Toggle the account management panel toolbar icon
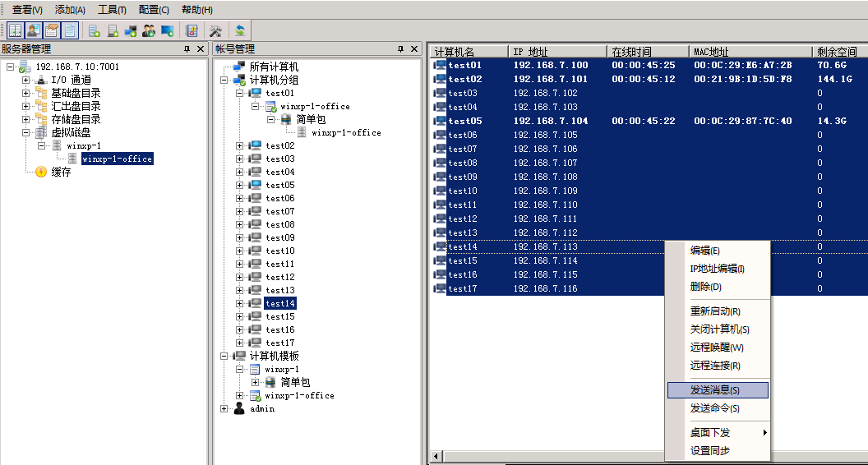Viewport: 868px width, 465px height. (34, 30)
